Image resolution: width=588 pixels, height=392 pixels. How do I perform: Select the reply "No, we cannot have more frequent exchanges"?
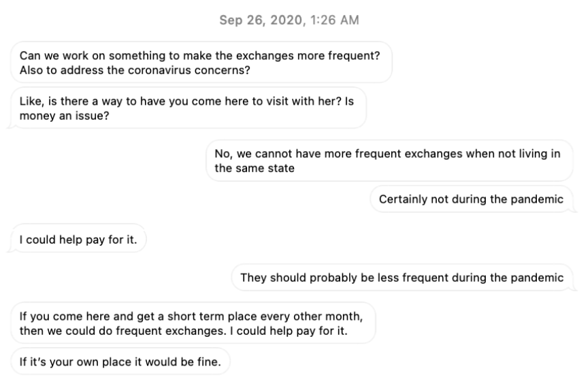coord(388,161)
